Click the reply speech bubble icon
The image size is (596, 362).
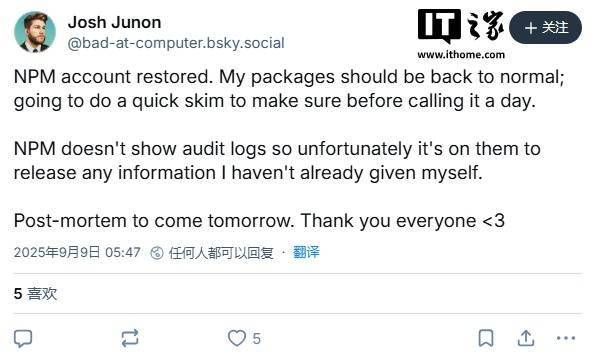pyautogui.click(x=23, y=338)
